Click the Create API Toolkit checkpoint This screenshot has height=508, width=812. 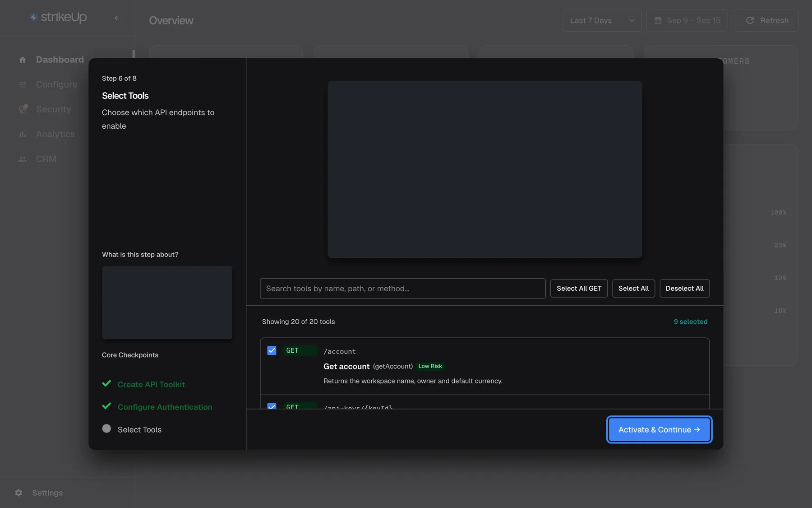151,384
